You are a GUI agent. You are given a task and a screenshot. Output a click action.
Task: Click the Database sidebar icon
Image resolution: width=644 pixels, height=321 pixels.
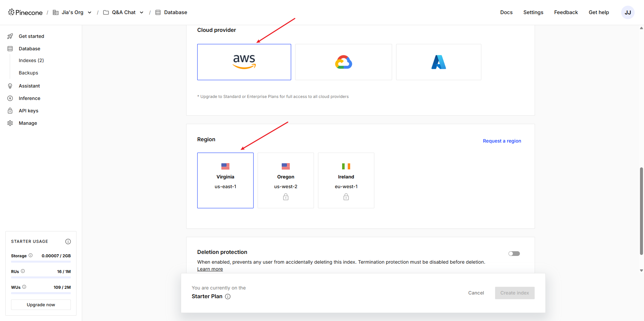click(x=10, y=49)
